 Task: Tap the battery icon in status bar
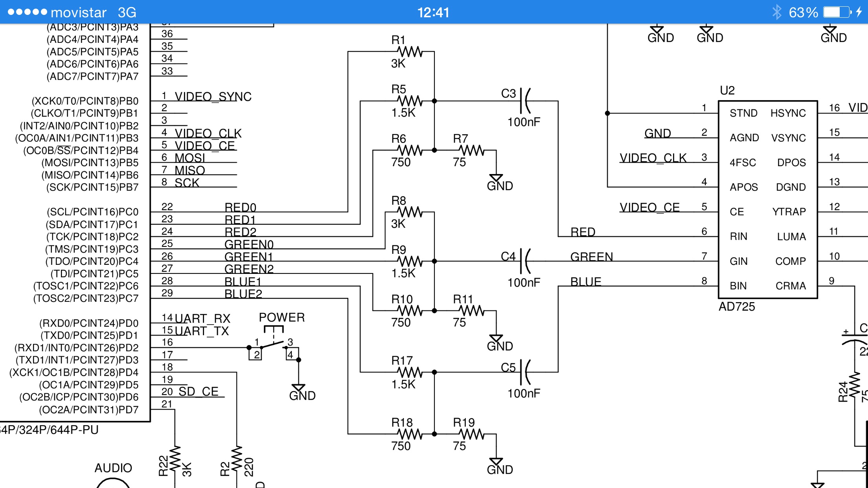click(837, 12)
